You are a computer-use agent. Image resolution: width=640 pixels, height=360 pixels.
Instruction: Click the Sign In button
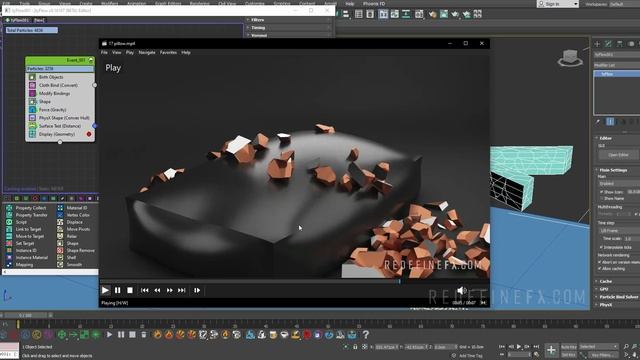[558, 4]
